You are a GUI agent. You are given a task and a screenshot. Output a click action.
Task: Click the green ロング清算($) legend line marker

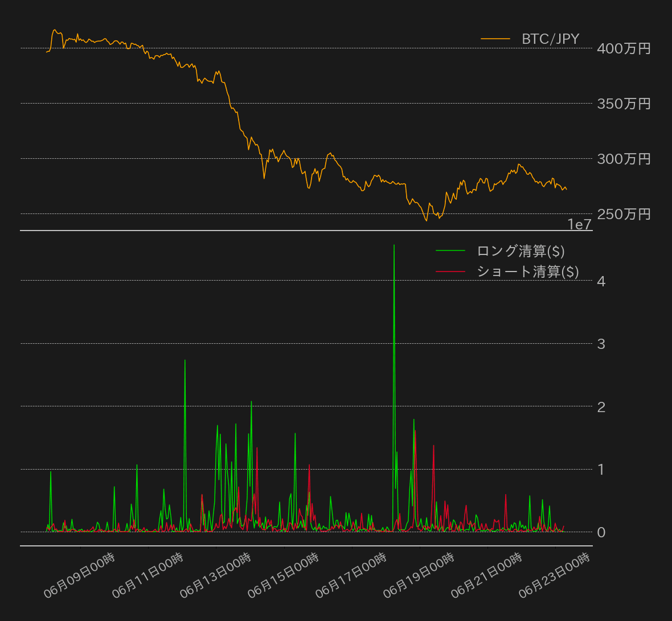click(450, 250)
